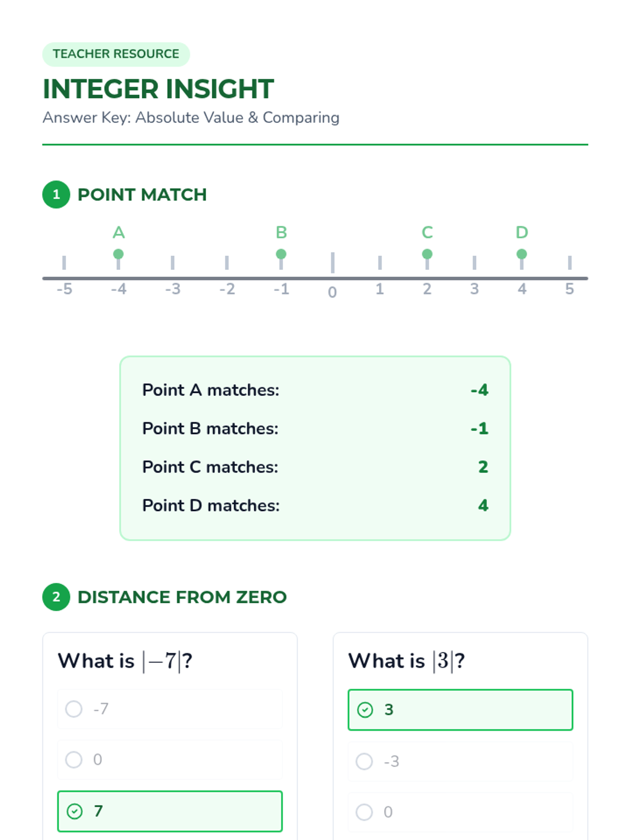Click the -5 tick mark on number line

click(x=64, y=262)
